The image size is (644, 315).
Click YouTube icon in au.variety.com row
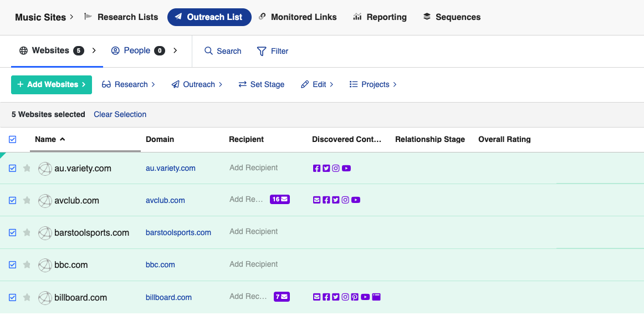[346, 169]
